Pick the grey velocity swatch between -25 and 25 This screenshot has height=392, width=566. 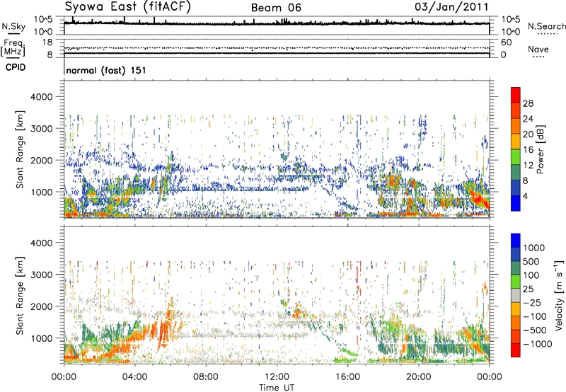[x=516, y=295]
